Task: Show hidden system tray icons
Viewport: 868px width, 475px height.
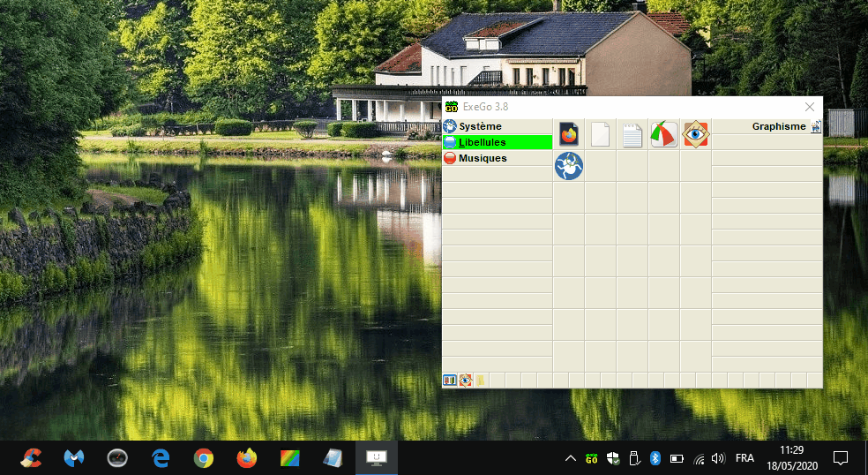Action: click(x=570, y=458)
